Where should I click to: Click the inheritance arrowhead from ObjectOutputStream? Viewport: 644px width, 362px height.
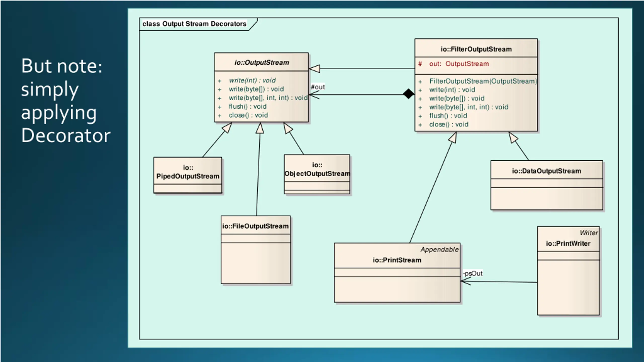pyautogui.click(x=288, y=128)
